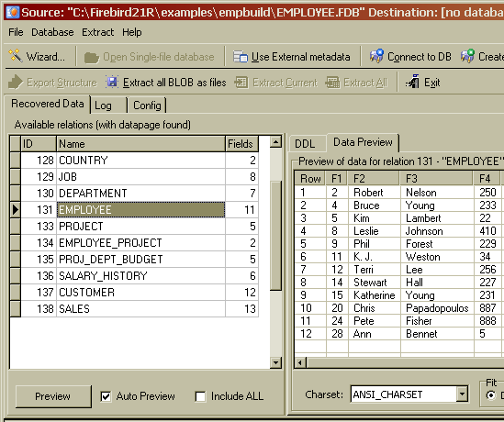Click the Export Structure arrow icon
This screenshot has width=504, height=422.
[x=16, y=83]
